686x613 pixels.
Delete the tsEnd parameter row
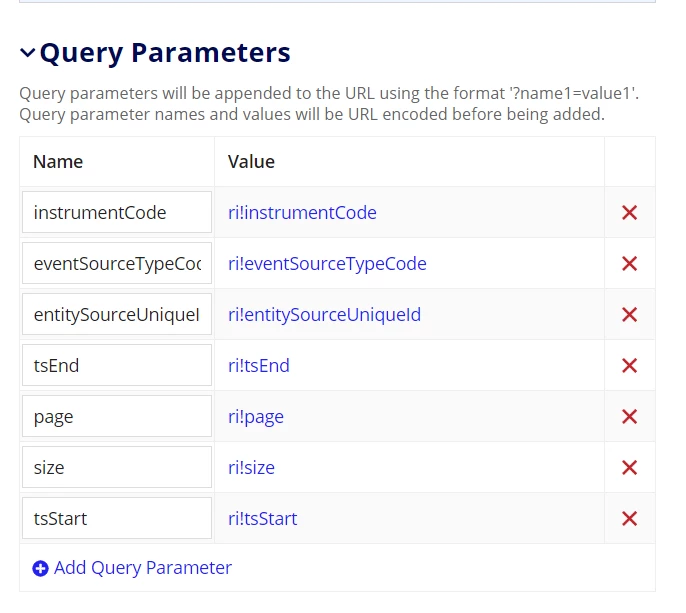[x=629, y=366]
